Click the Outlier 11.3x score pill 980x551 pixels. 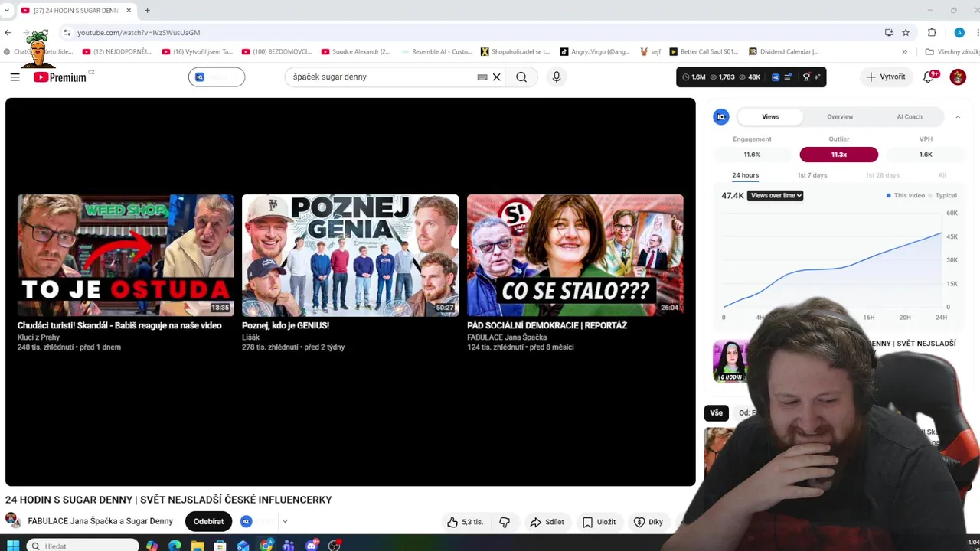[x=838, y=155]
